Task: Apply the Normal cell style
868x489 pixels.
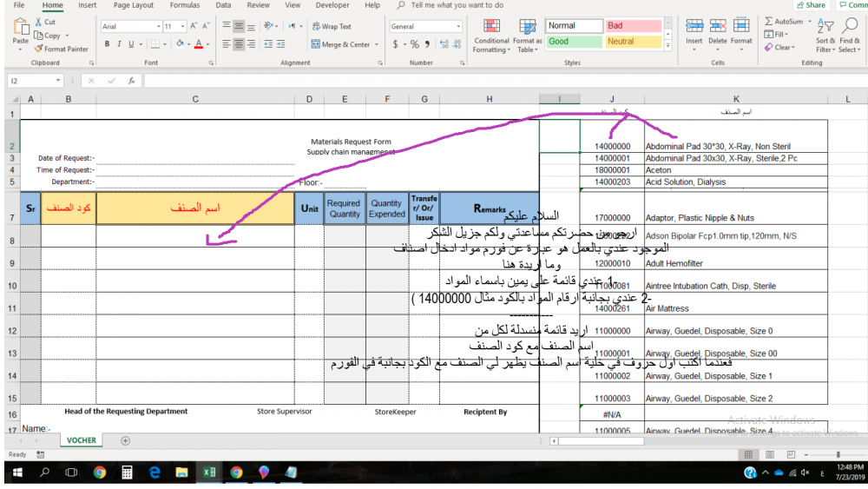Action: 575,25
